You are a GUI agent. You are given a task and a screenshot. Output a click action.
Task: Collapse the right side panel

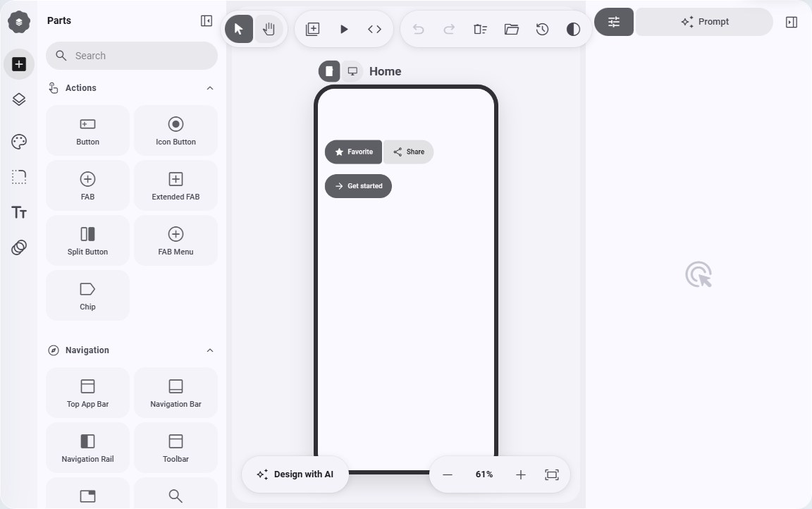[792, 22]
